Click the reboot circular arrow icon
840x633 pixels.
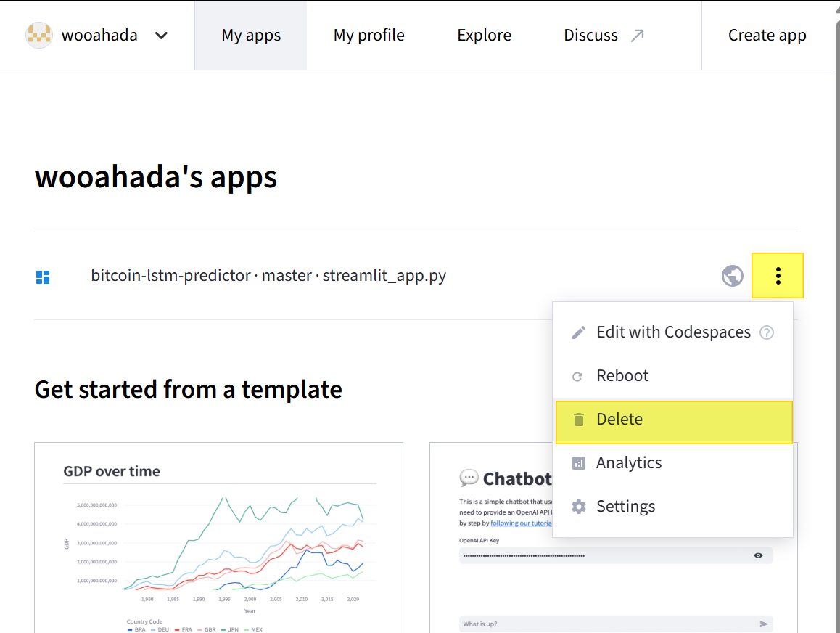pos(577,377)
